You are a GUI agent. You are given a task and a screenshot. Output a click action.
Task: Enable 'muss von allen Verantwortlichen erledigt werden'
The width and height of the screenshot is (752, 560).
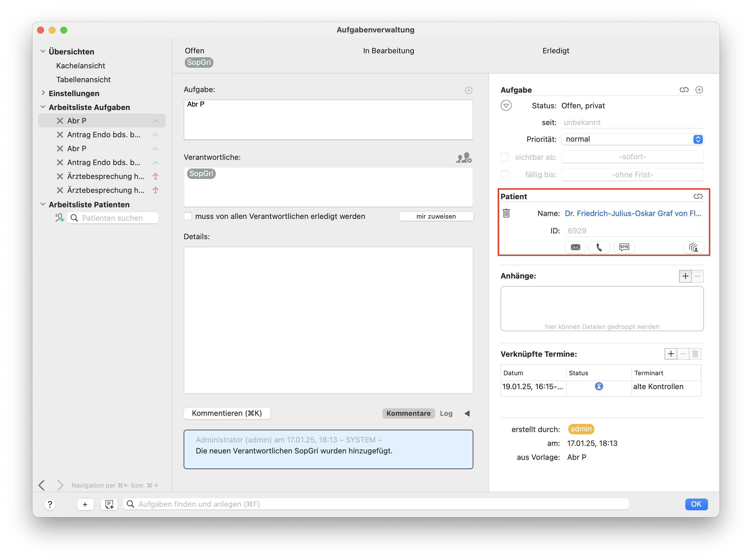tap(187, 216)
